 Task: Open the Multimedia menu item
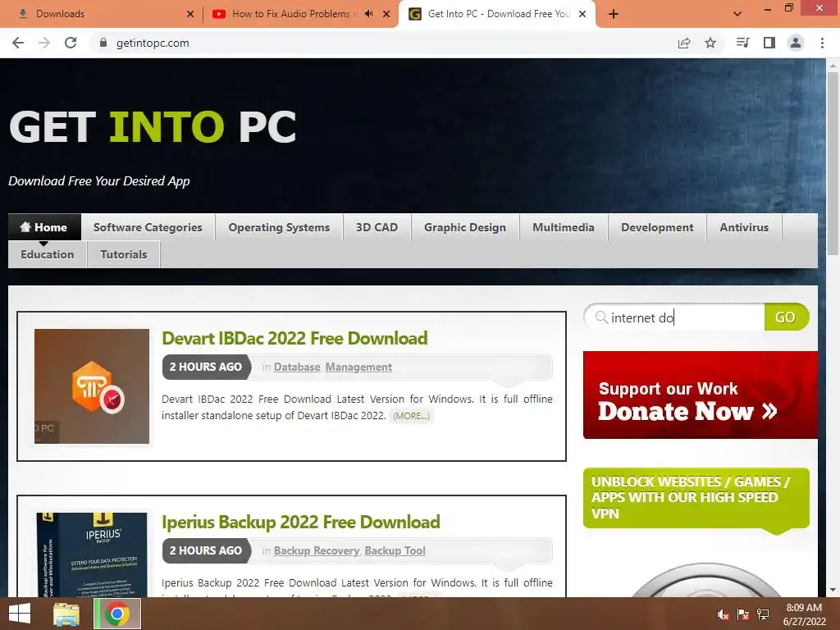pos(564,227)
